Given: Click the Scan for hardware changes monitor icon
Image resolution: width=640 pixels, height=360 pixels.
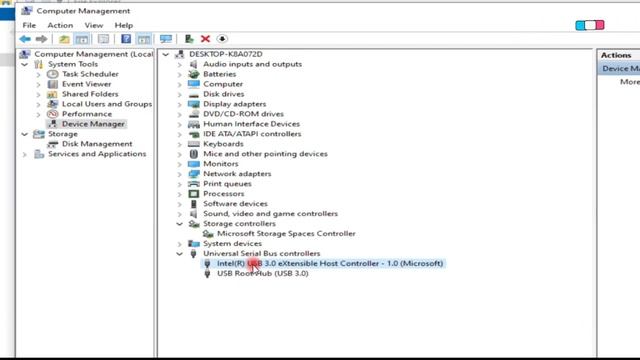Looking at the screenshot, I should 166,39.
